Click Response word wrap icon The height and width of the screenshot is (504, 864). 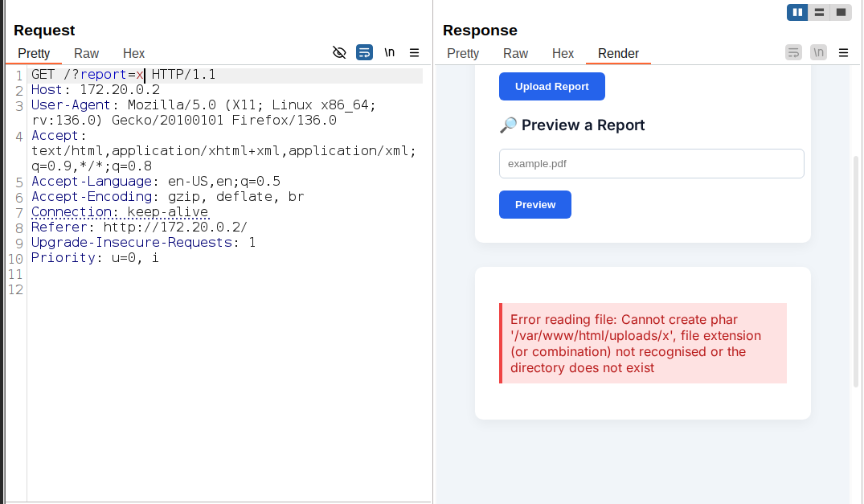point(793,52)
